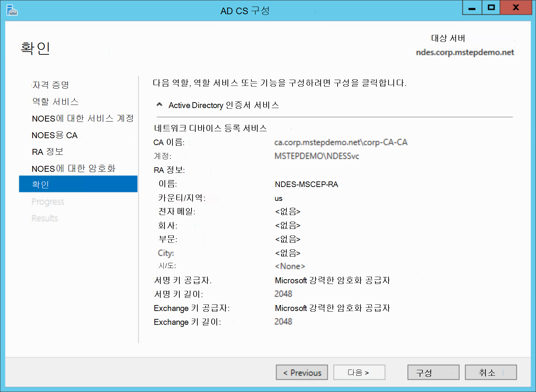The image size is (536, 392).
Task: Go to the NOES용 CA step
Action: pos(55,135)
